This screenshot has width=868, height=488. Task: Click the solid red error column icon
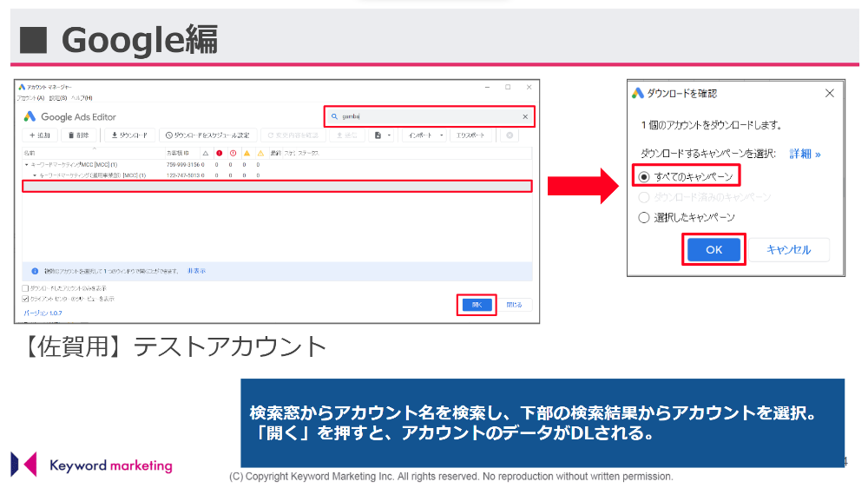click(x=220, y=153)
